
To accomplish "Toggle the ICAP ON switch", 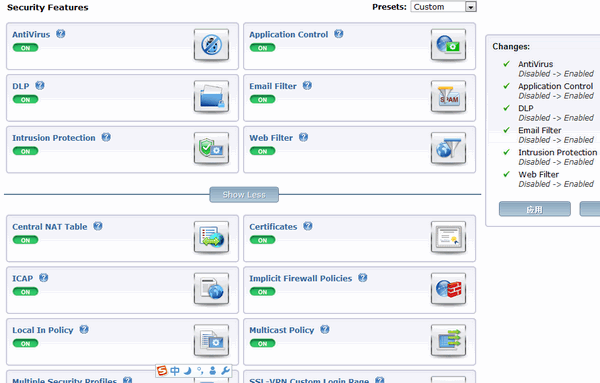I will 25,292.
